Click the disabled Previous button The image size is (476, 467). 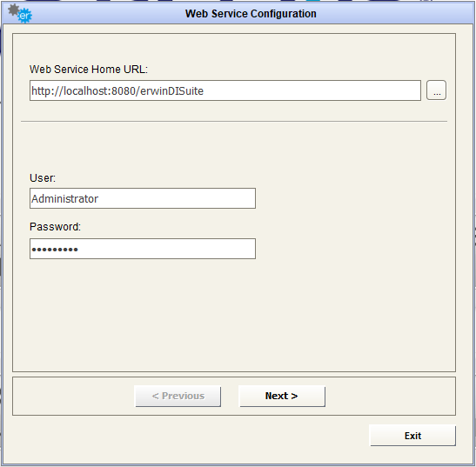[x=178, y=396]
